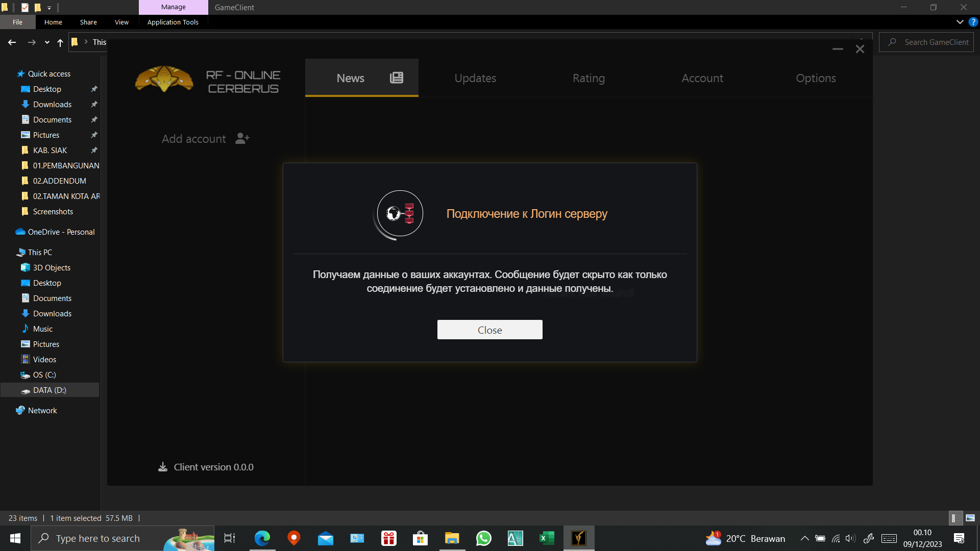The height and width of the screenshot is (551, 980).
Task: Open File menu in Explorer
Action: click(x=18, y=22)
